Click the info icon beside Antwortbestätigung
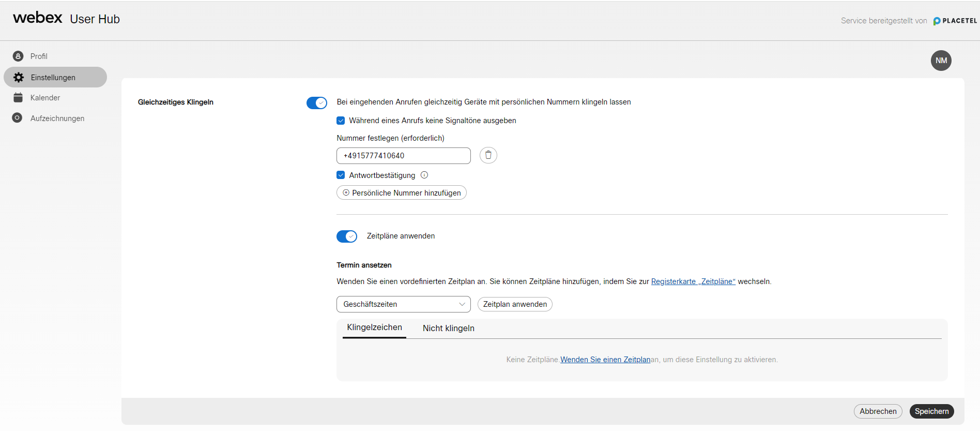 tap(424, 175)
